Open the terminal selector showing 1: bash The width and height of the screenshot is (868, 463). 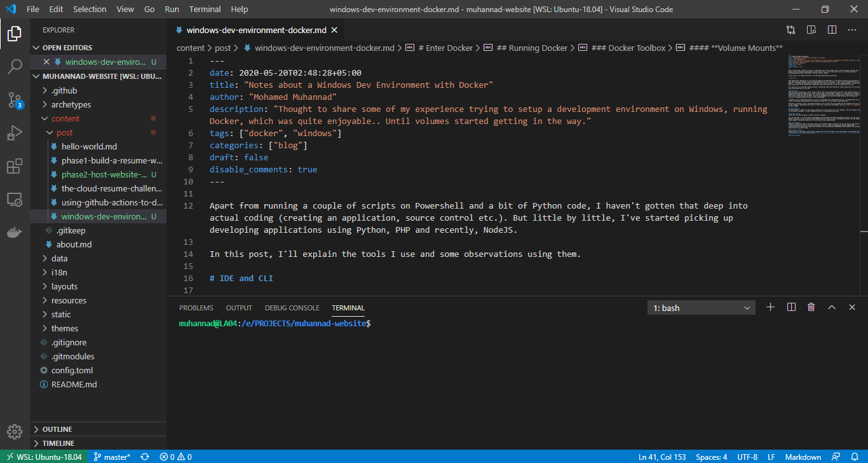click(x=701, y=307)
